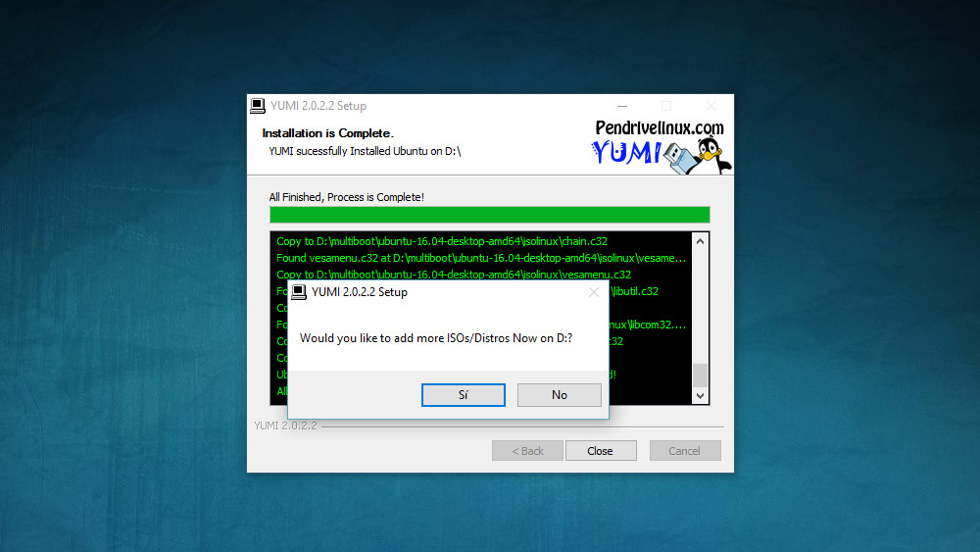Click the dialog title bar computer icon
The height and width of the screenshot is (552, 980).
[x=299, y=292]
